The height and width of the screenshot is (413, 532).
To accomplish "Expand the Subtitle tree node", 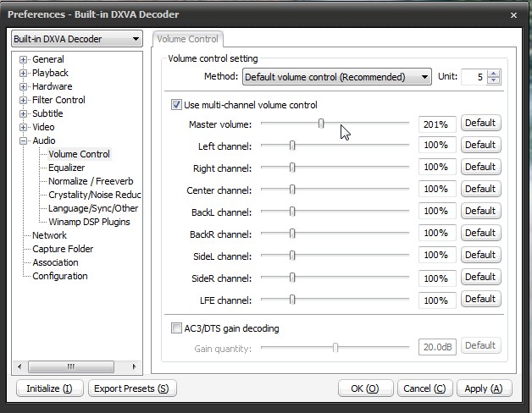I will (23, 114).
